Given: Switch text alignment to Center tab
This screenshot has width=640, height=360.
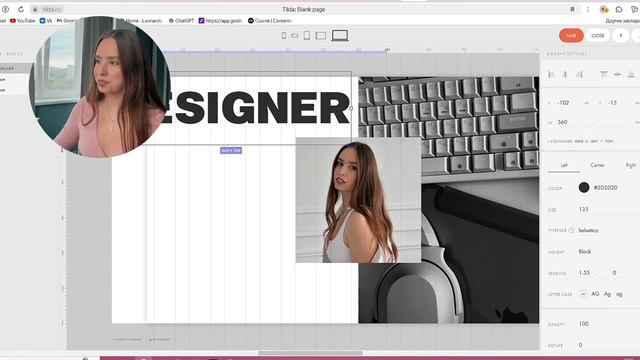Looking at the screenshot, I should [597, 165].
